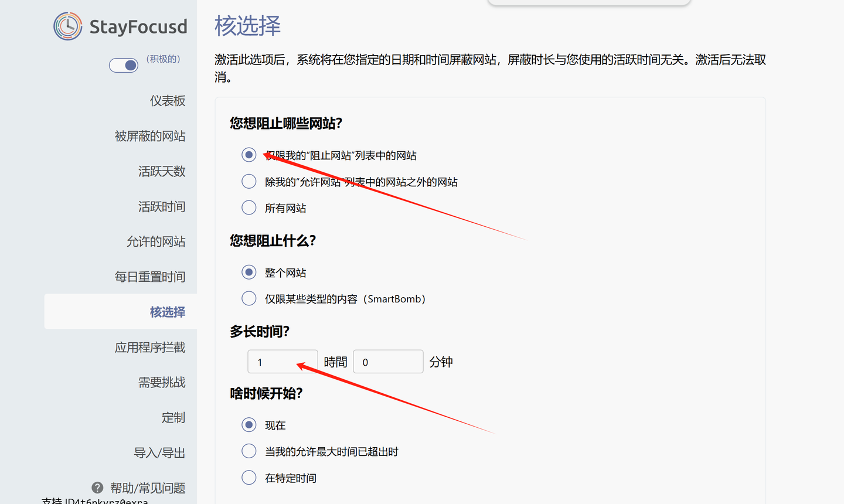Click the StayFocusd title text
Image resolution: width=844 pixels, height=504 pixels.
click(x=138, y=27)
